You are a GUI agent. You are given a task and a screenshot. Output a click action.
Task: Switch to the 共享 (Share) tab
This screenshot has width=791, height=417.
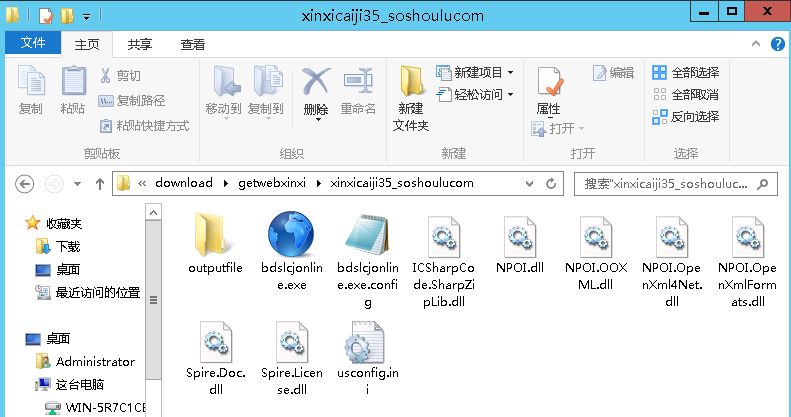(x=140, y=44)
